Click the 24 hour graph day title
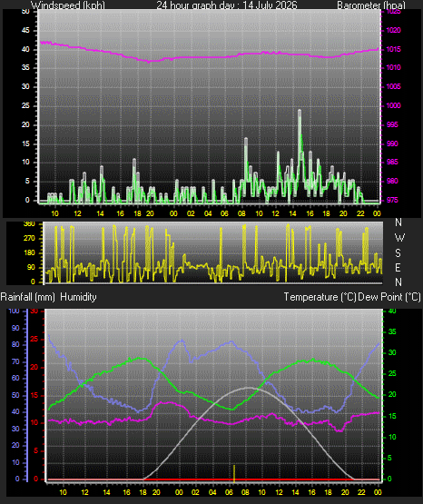423x504 pixels. (x=227, y=5)
